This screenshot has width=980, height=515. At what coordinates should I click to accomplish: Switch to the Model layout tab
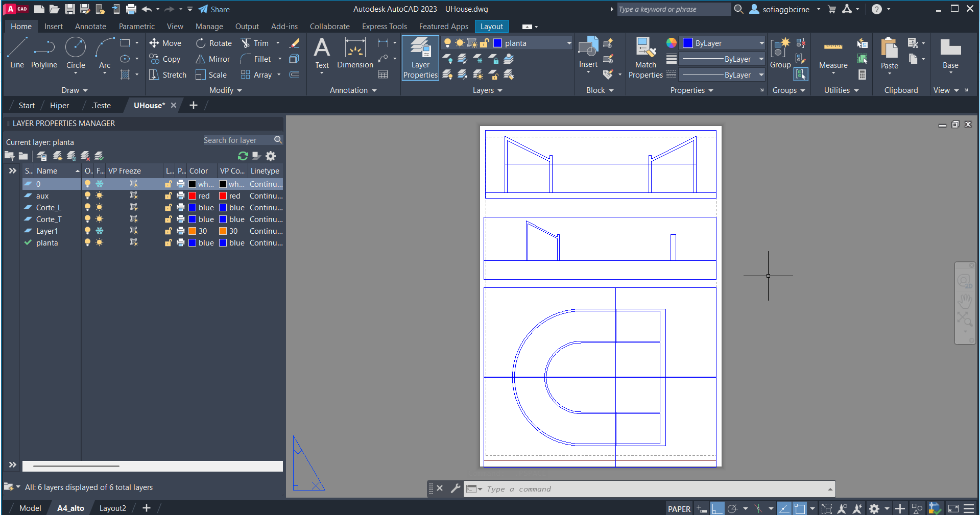[x=30, y=508]
